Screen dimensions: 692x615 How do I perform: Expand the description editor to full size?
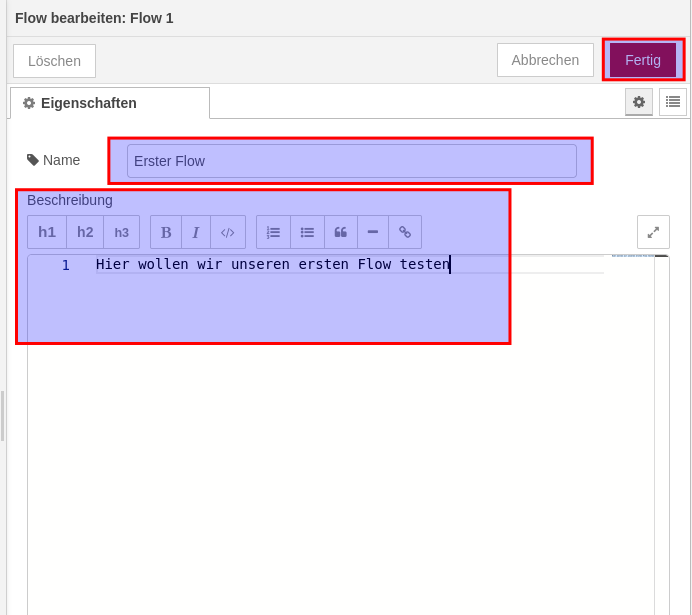653,232
